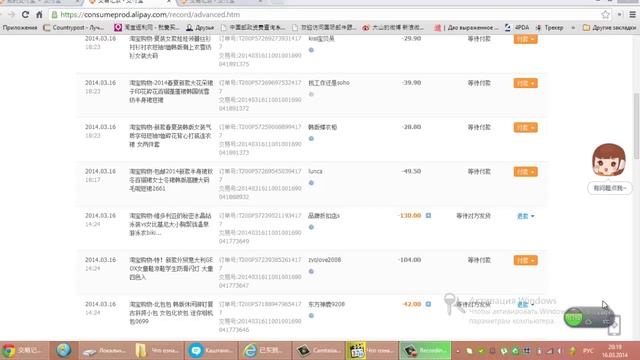Select the amount -130.00
This screenshot has width=640, height=360.
(x=410, y=216)
